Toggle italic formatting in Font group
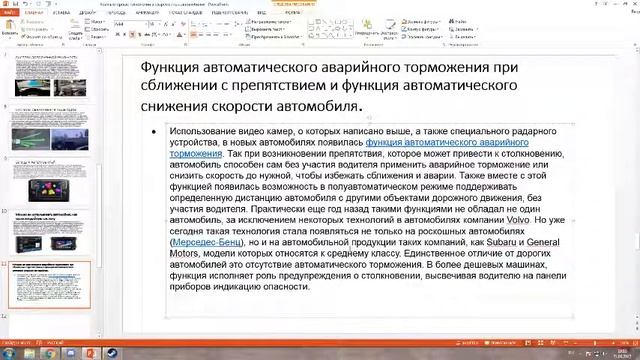The height and width of the screenshot is (360, 640). [124, 35]
